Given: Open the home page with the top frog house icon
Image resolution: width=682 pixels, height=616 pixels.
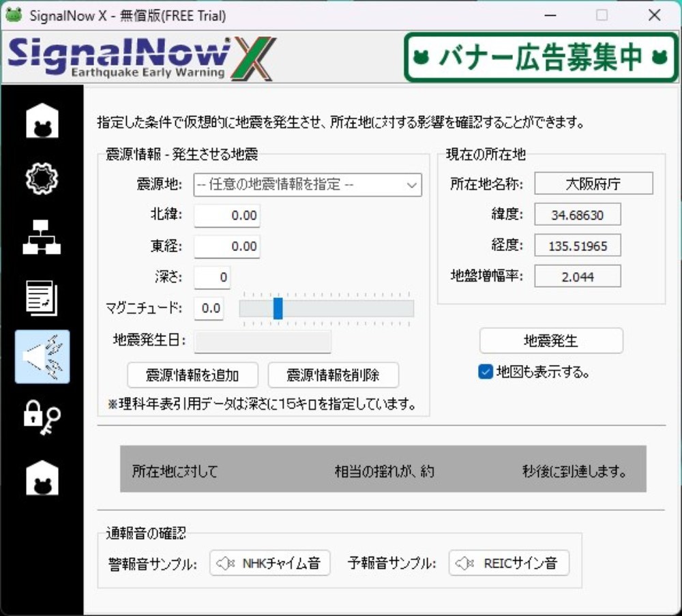Looking at the screenshot, I should pos(42,121).
